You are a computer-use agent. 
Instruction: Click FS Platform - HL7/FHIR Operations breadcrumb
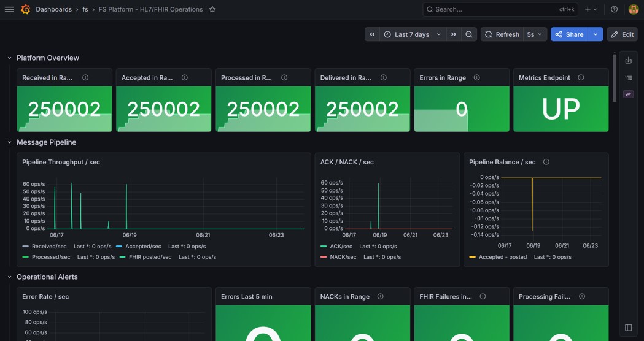pos(151,9)
